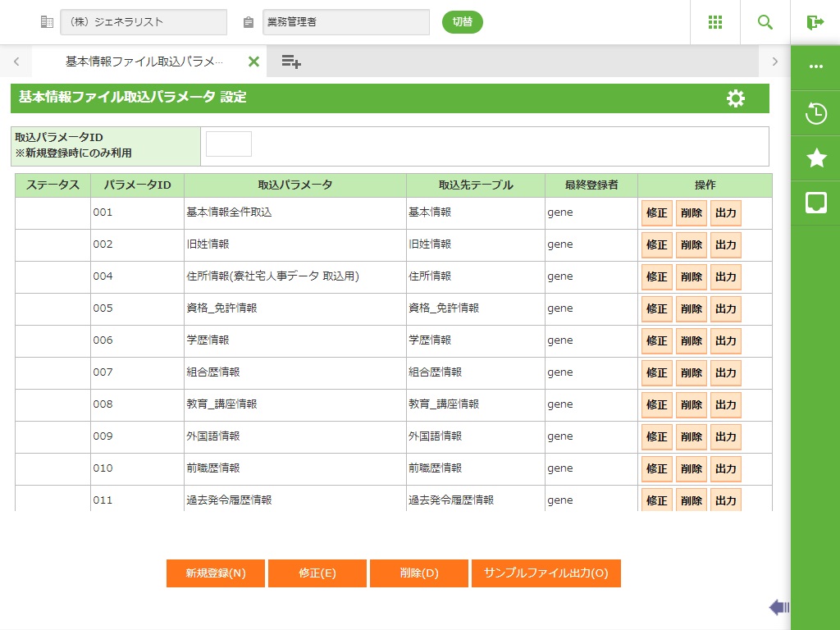Image resolution: width=840 pixels, height=630 pixels.
Task: Open settings gear in the green header
Action: (736, 98)
